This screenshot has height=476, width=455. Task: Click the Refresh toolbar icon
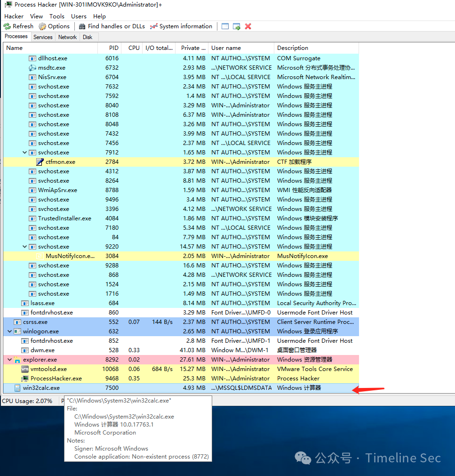[x=7, y=26]
